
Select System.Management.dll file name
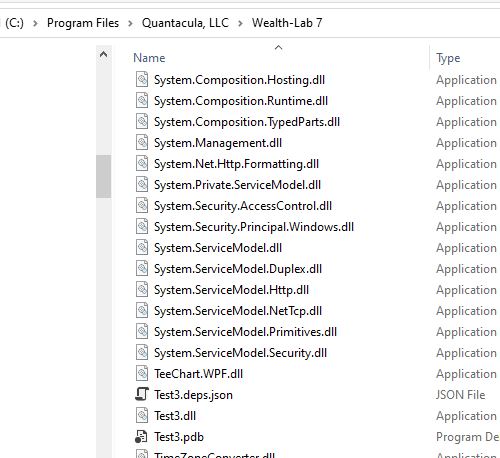point(218,143)
